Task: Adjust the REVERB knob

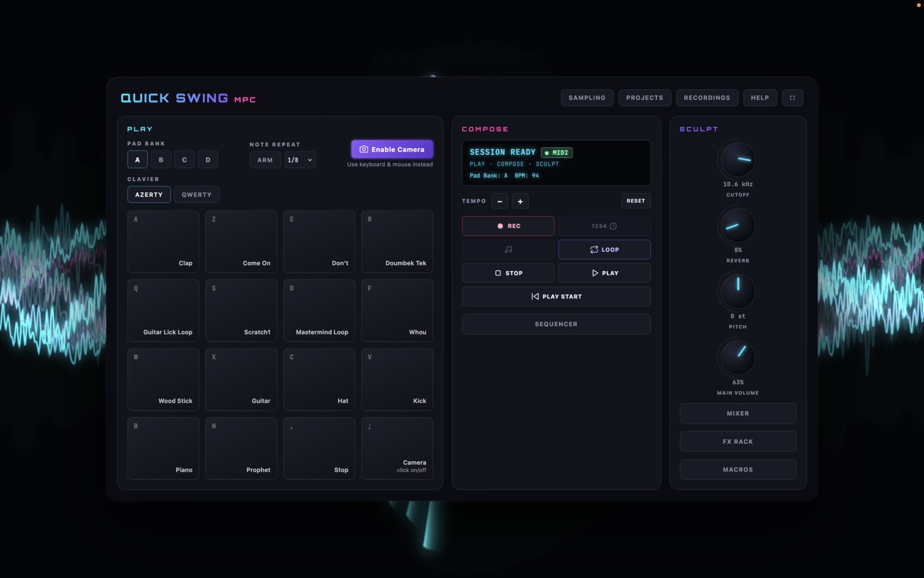Action: click(x=737, y=225)
